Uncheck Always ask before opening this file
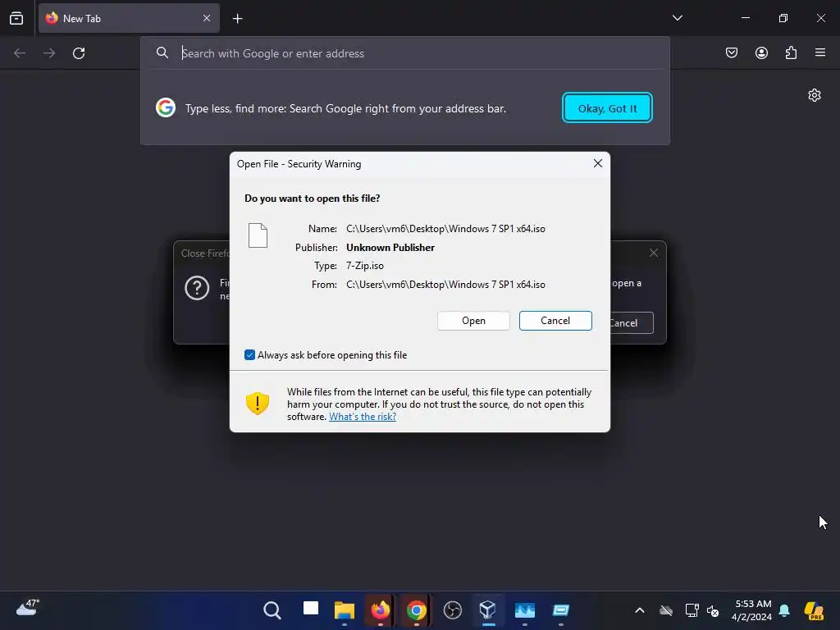840x630 pixels. click(249, 354)
